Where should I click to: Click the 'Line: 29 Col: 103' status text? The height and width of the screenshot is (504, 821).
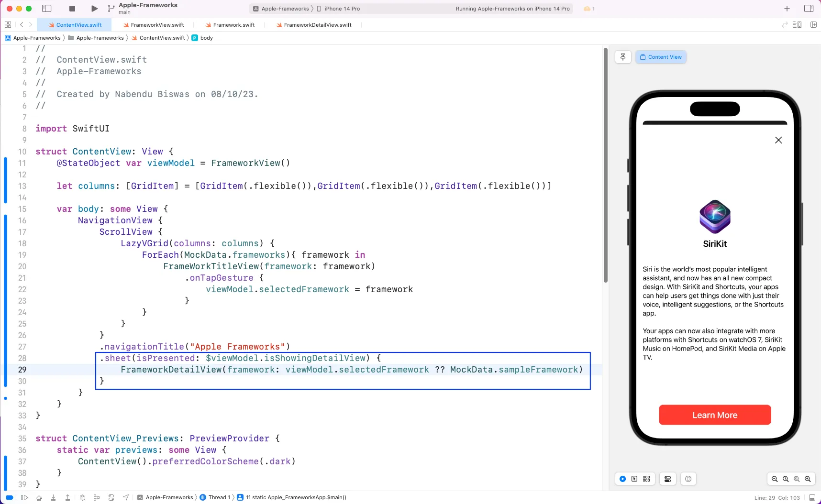[777, 498]
